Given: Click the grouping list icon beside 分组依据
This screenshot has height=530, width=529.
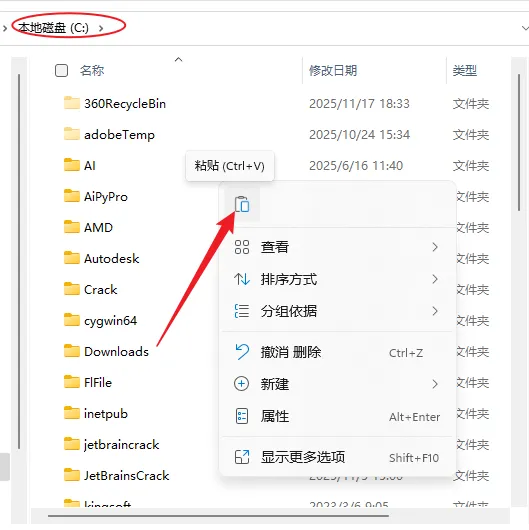Looking at the screenshot, I should 242,311.
